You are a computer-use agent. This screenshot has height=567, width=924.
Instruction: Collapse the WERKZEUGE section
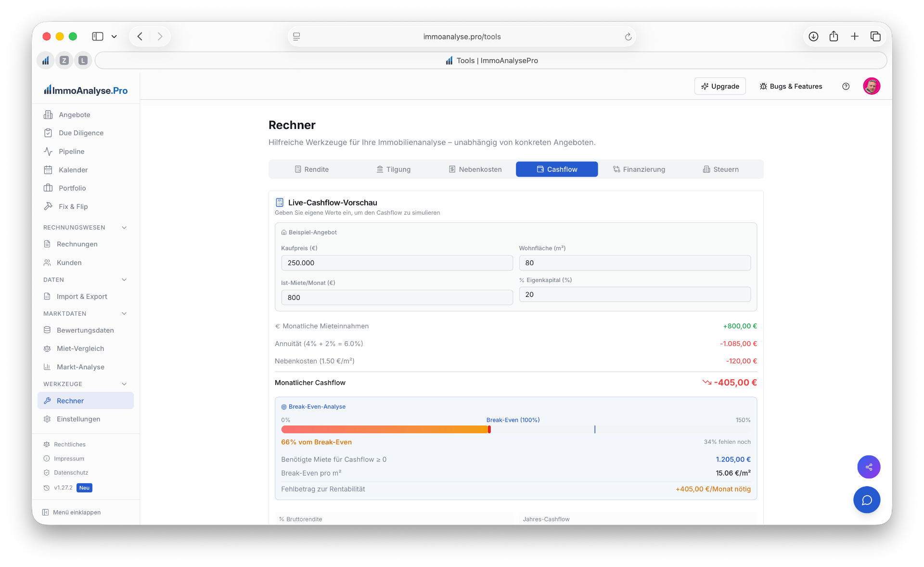point(124,384)
